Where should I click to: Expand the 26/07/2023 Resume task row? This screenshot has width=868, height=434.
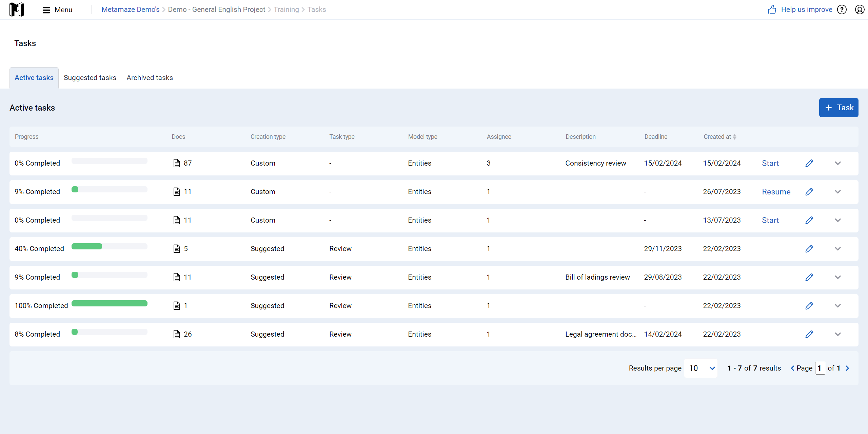(x=838, y=192)
